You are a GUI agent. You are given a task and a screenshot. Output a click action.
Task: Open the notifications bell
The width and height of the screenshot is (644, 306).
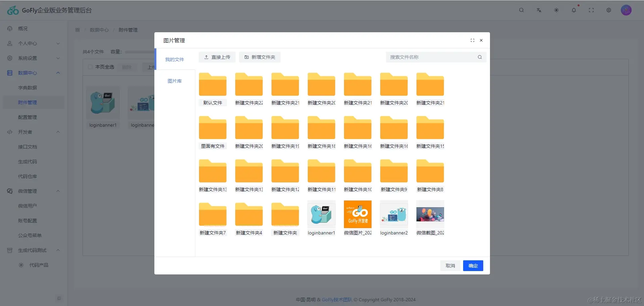pyautogui.click(x=574, y=10)
